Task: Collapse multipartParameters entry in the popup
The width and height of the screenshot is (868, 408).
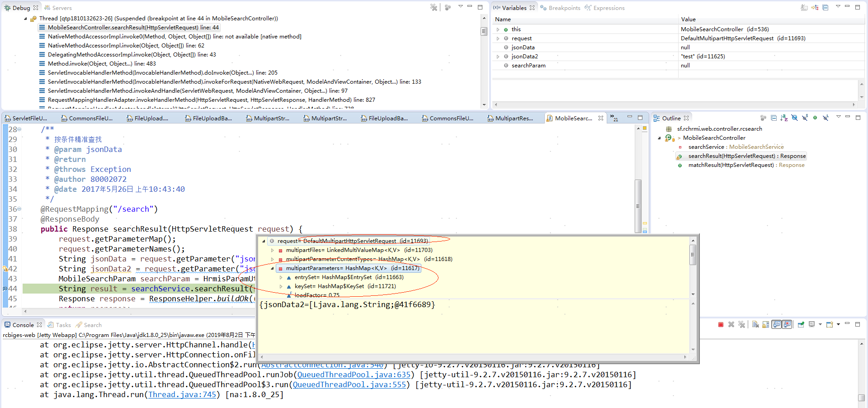Action: [x=272, y=268]
